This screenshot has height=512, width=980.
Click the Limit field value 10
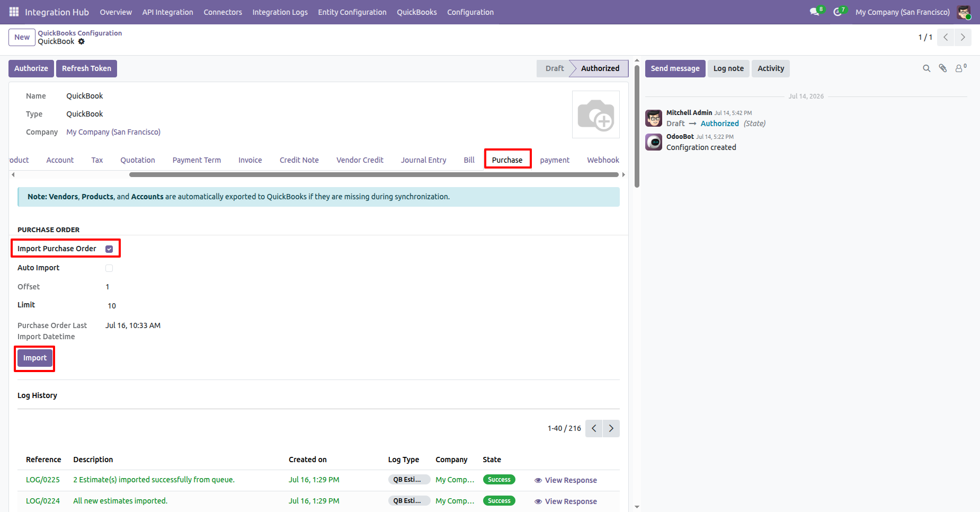click(112, 306)
